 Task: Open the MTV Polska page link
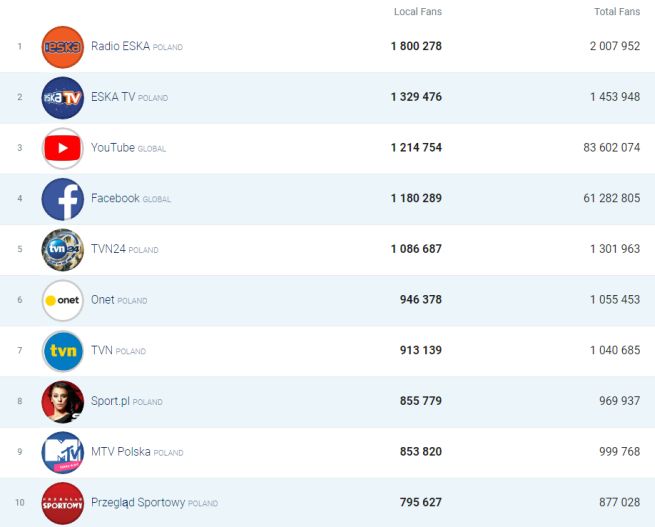[120, 452]
